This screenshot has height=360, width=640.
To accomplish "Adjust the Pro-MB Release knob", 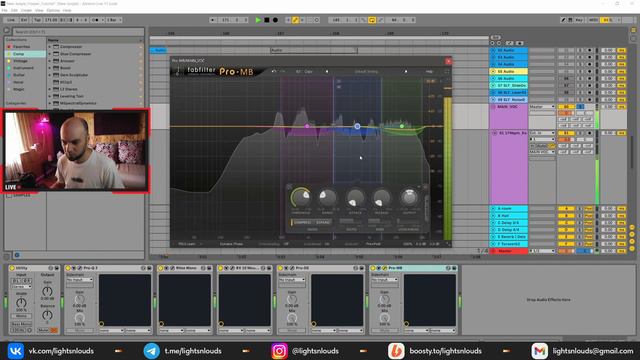I will [x=382, y=198].
